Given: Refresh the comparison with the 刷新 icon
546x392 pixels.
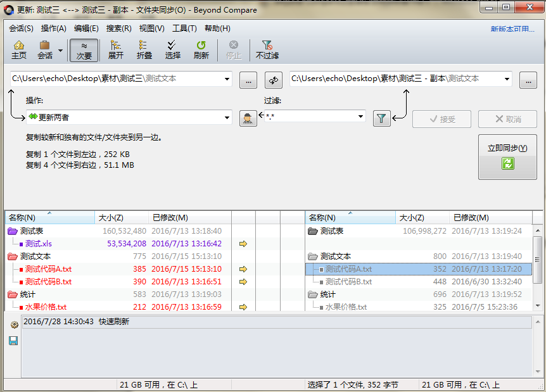Looking at the screenshot, I should 201,49.
